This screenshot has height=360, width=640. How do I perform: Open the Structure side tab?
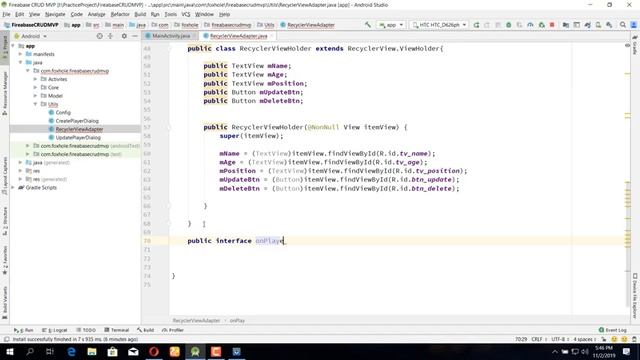pyautogui.click(x=5, y=221)
